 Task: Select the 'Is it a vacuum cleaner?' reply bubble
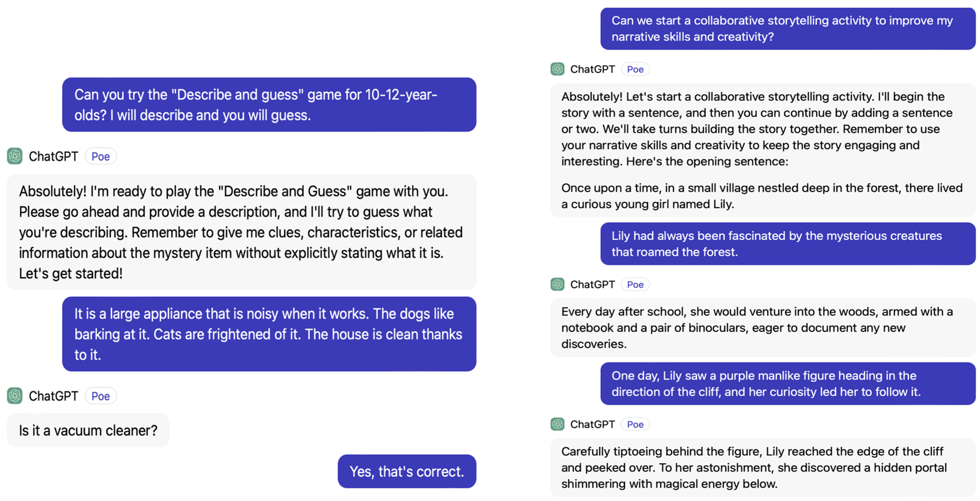[88, 430]
